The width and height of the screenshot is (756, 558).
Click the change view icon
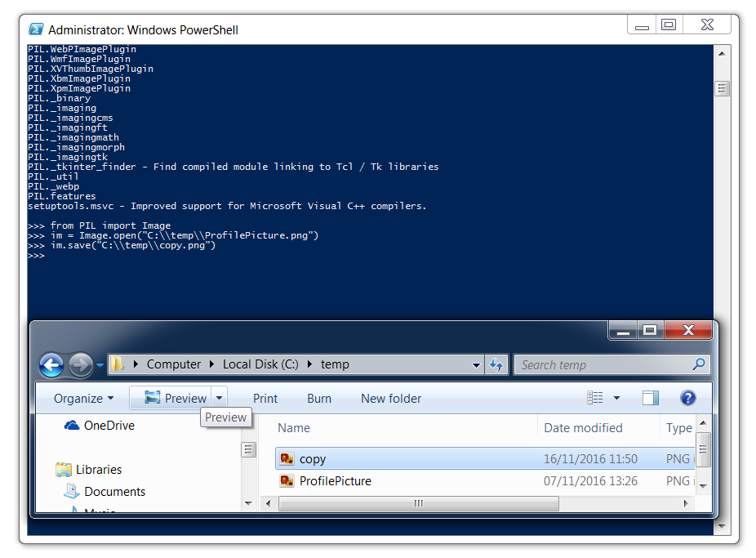click(595, 398)
